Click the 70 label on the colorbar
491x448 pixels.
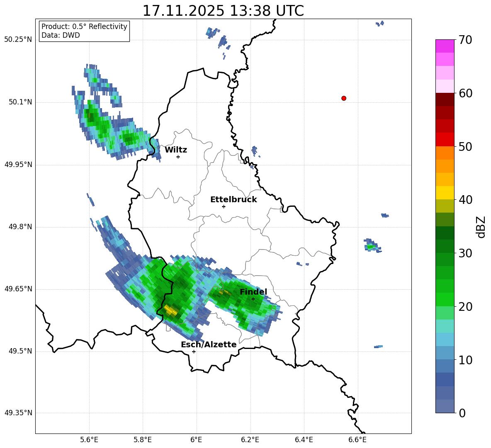point(465,40)
